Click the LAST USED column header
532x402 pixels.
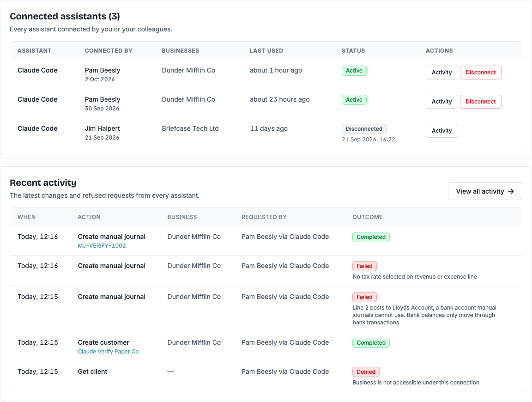[x=266, y=50]
